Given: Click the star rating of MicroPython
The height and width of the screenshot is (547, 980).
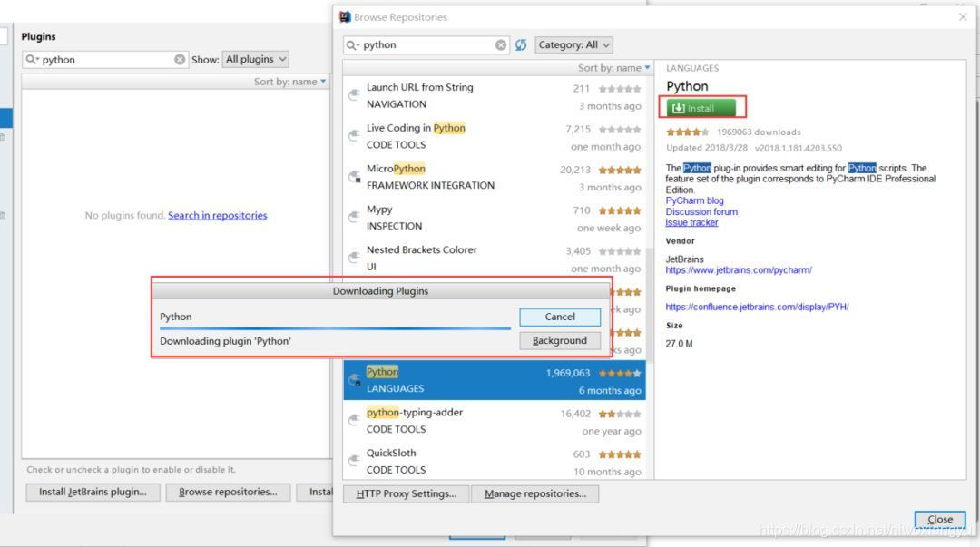Looking at the screenshot, I should 620,170.
